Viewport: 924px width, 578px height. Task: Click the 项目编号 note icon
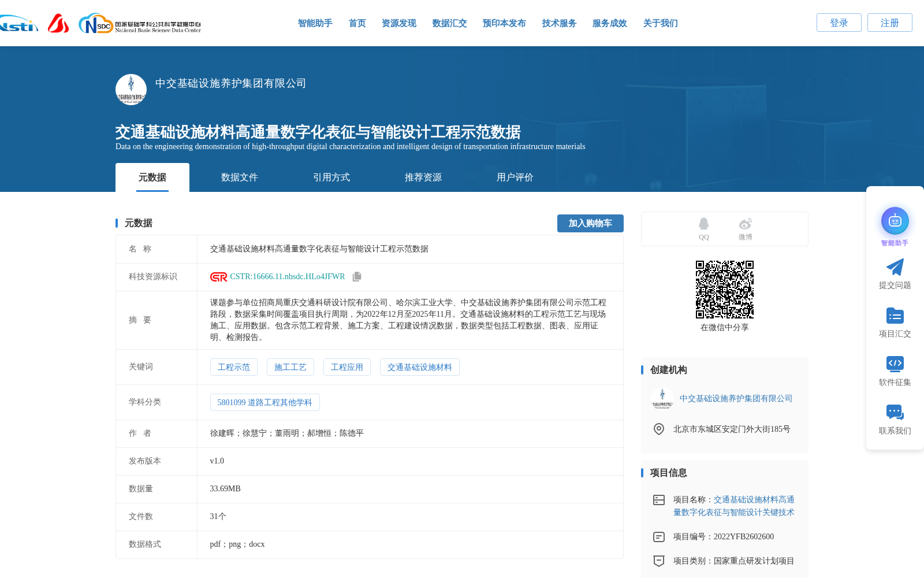tap(659, 537)
